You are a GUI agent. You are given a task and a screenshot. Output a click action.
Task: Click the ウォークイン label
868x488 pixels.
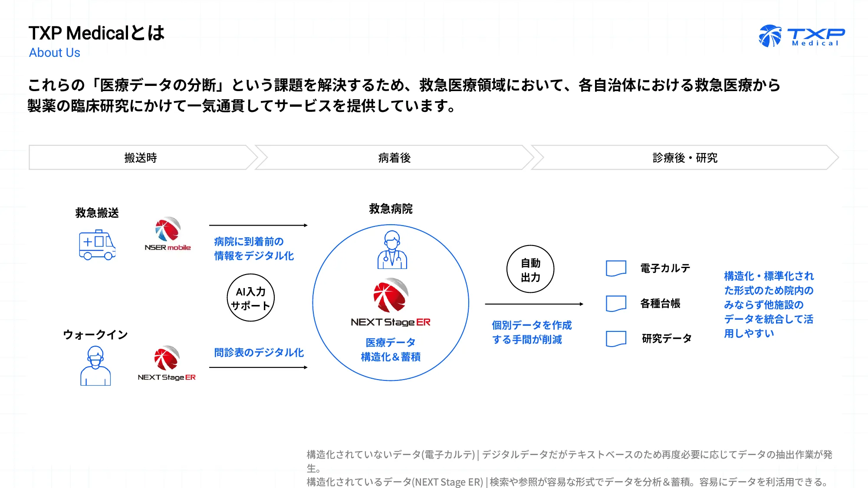tap(95, 334)
